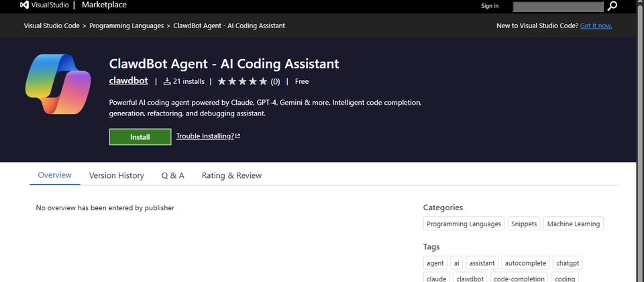644x282 pixels.
Task: Focus the Marketplace search field
Action: tap(558, 6)
